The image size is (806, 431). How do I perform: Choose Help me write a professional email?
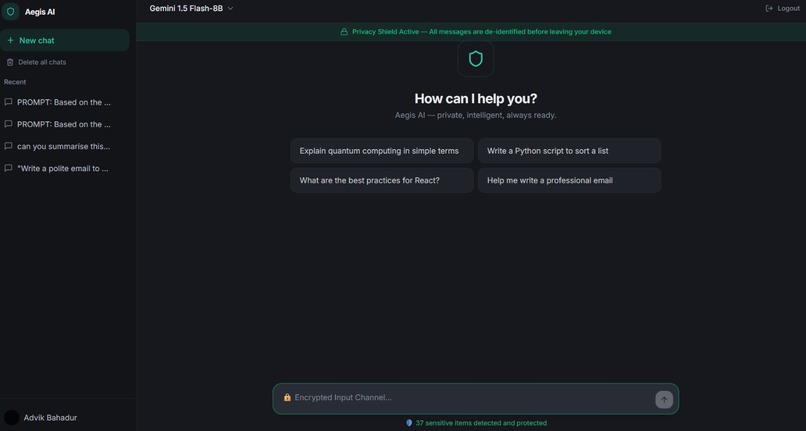tap(570, 180)
